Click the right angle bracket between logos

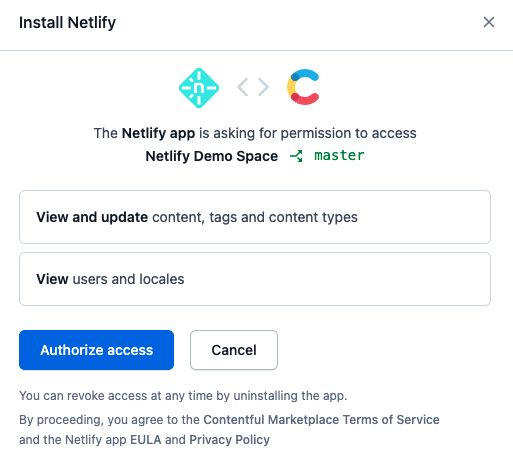[263, 87]
